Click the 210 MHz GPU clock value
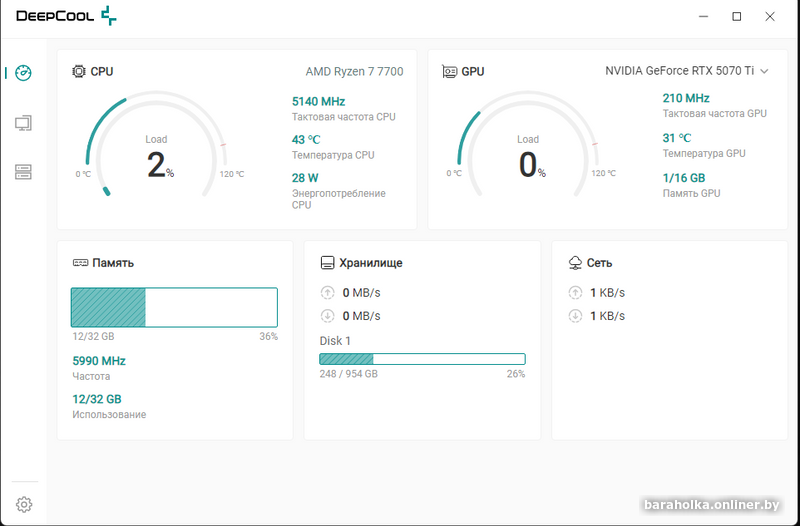The height and width of the screenshot is (526, 800). click(686, 98)
